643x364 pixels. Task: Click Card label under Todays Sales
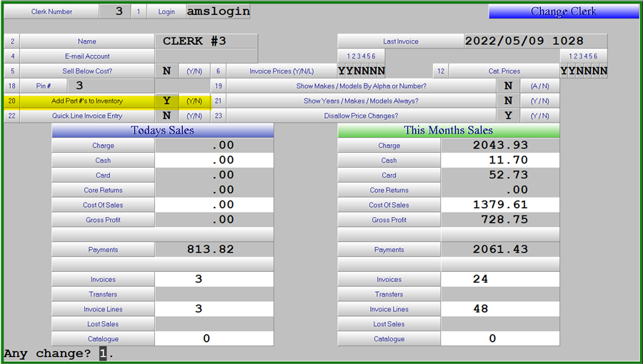[103, 176]
